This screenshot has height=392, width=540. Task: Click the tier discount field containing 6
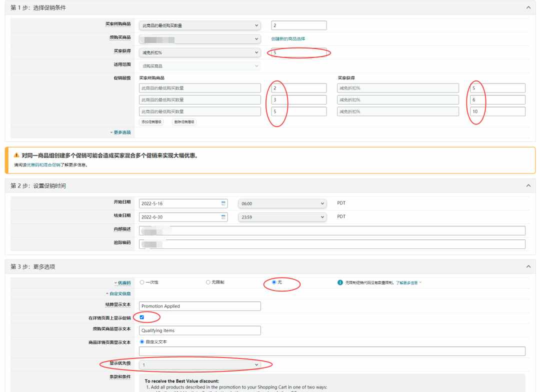(x=497, y=100)
